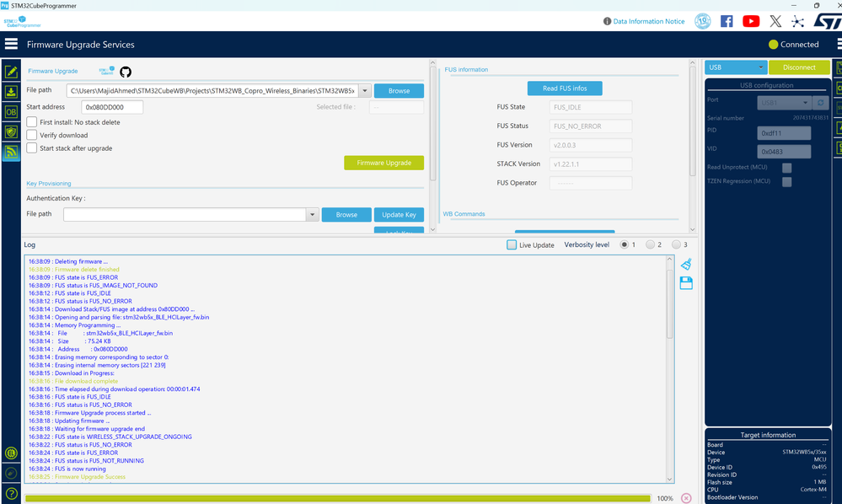Image resolution: width=842 pixels, height=504 pixels.
Task: Edit the Start address field
Action: tap(112, 107)
